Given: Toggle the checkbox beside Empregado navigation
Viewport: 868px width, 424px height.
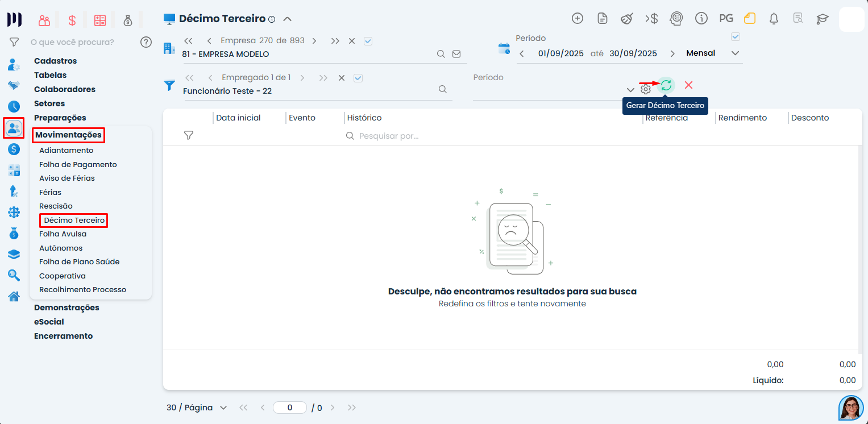Looking at the screenshot, I should pos(358,78).
